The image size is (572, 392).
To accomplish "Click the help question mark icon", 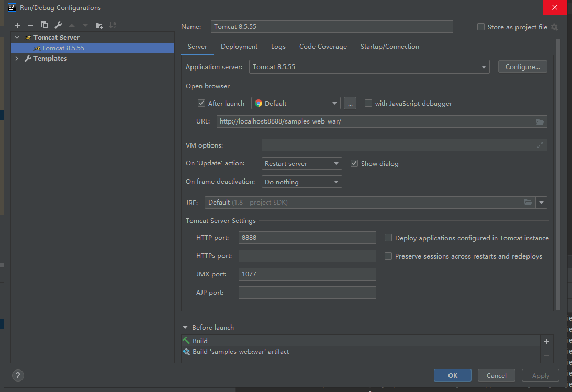I will pyautogui.click(x=18, y=375).
